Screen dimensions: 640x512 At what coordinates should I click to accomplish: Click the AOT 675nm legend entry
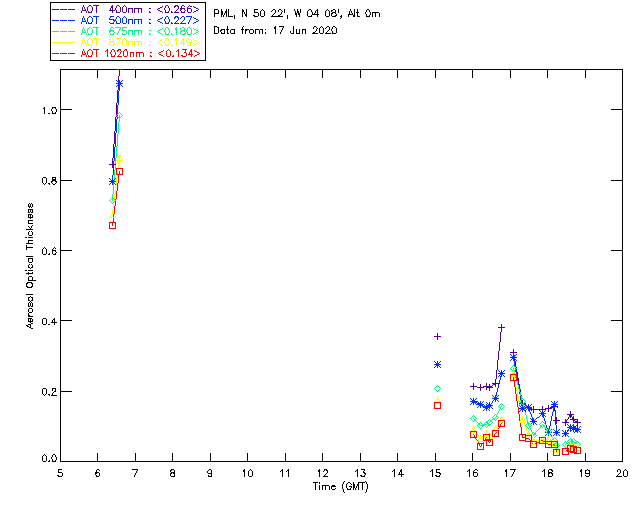click(127, 31)
